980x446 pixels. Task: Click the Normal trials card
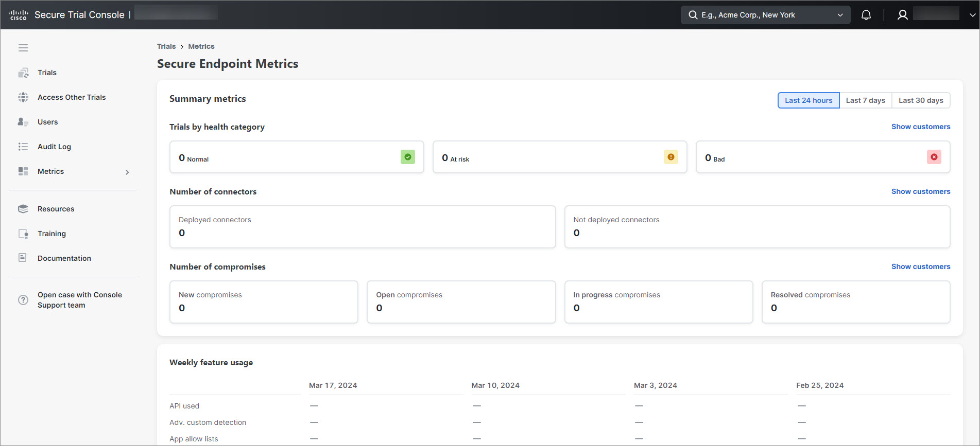[x=297, y=157]
